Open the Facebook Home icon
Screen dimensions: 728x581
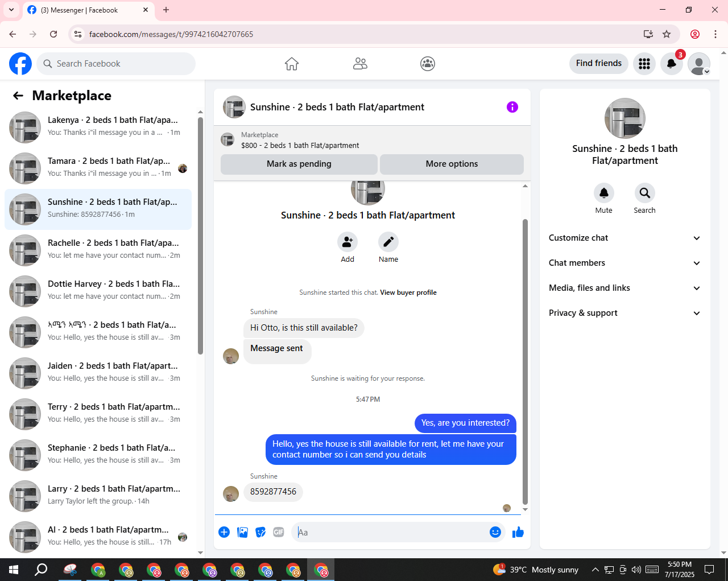[292, 64]
